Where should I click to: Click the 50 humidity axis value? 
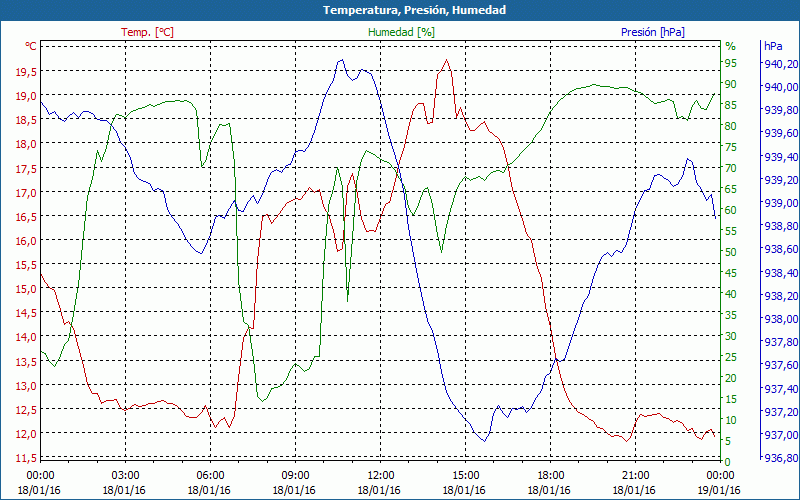coord(731,252)
